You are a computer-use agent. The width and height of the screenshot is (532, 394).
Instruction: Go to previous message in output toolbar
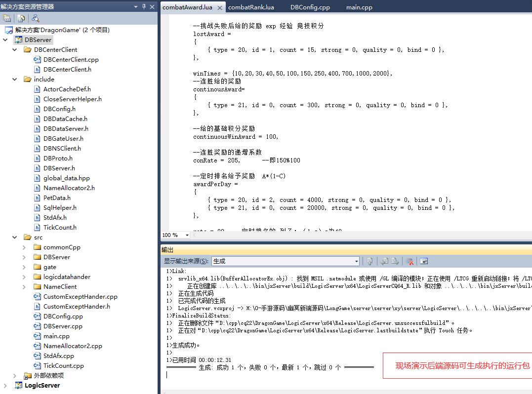[x=384, y=261]
